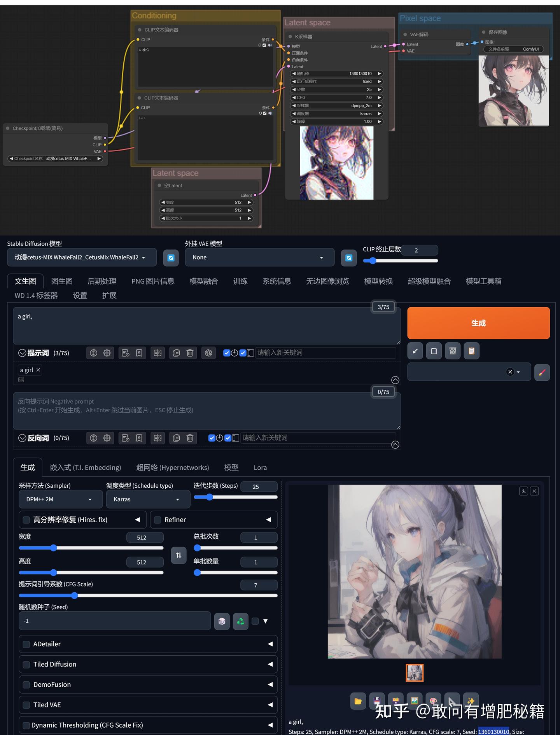Download the generated image via download icon
Viewport: 560px width, 735px height.
click(x=524, y=491)
